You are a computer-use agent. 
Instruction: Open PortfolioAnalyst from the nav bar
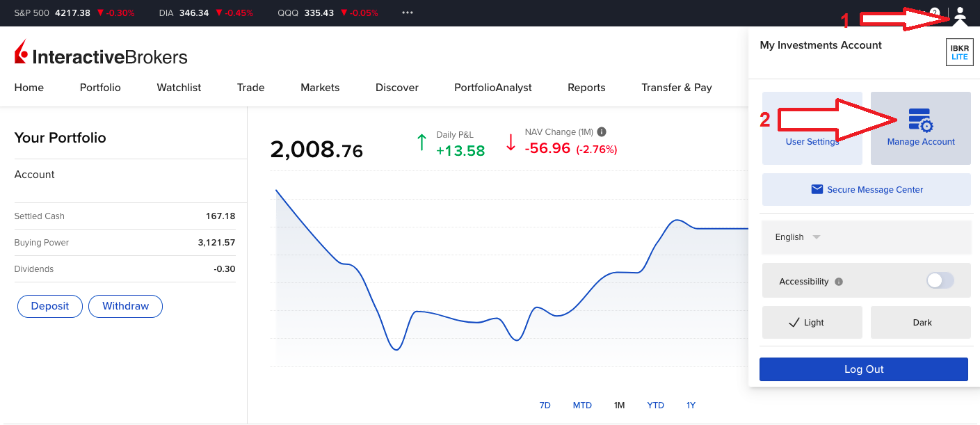coord(493,88)
